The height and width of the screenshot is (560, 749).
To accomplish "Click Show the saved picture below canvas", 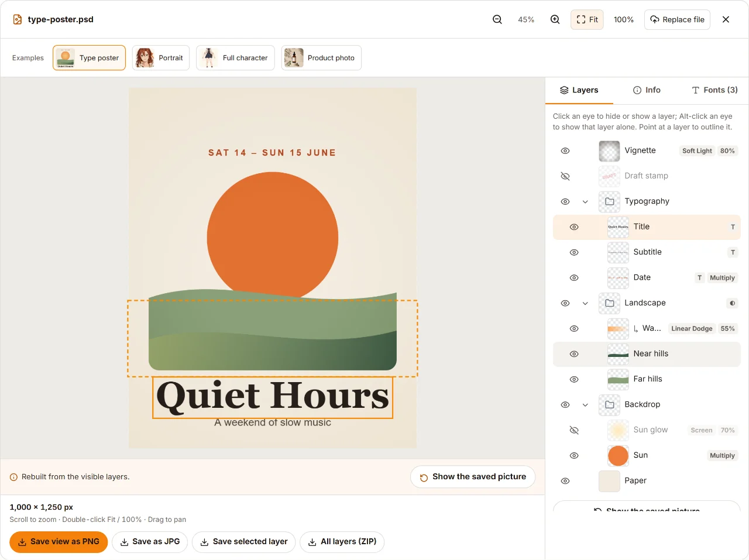I will pyautogui.click(x=473, y=477).
